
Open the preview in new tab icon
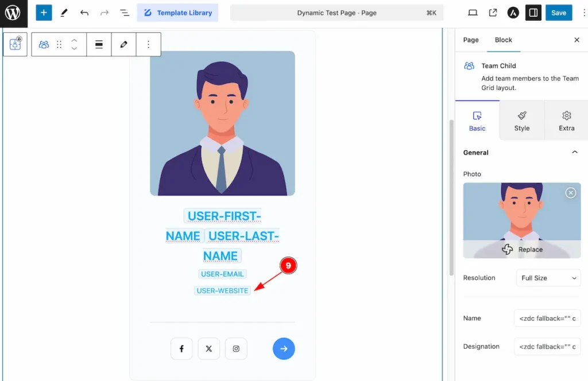pos(493,13)
